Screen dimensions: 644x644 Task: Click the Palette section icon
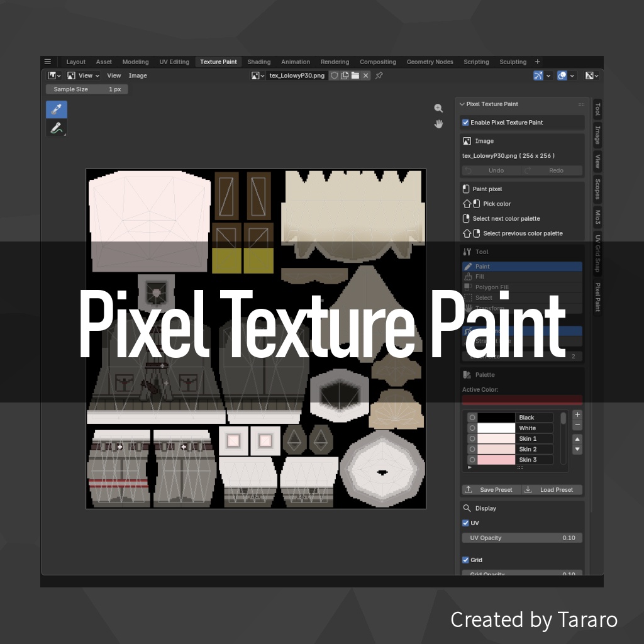(x=467, y=375)
